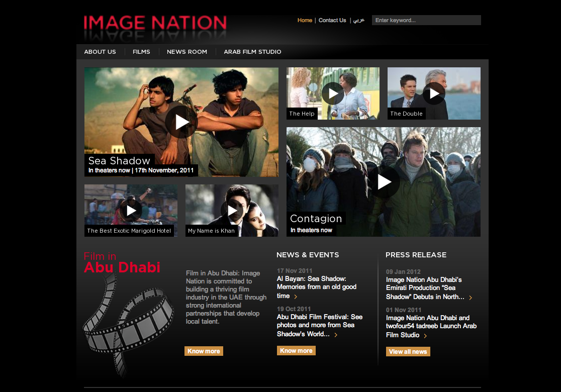Click the Film in Abu Dhabi heading
561x392 pixels.
(x=122, y=262)
